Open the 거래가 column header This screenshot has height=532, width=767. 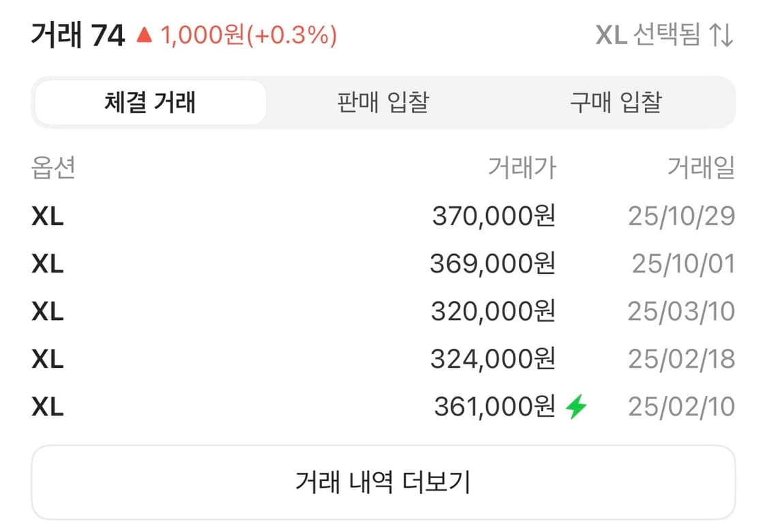521,169
